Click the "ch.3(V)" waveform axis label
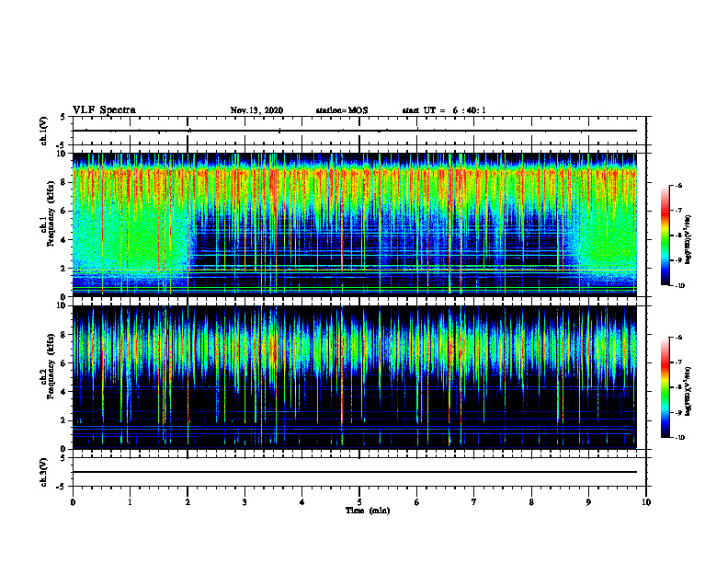 [x=44, y=472]
